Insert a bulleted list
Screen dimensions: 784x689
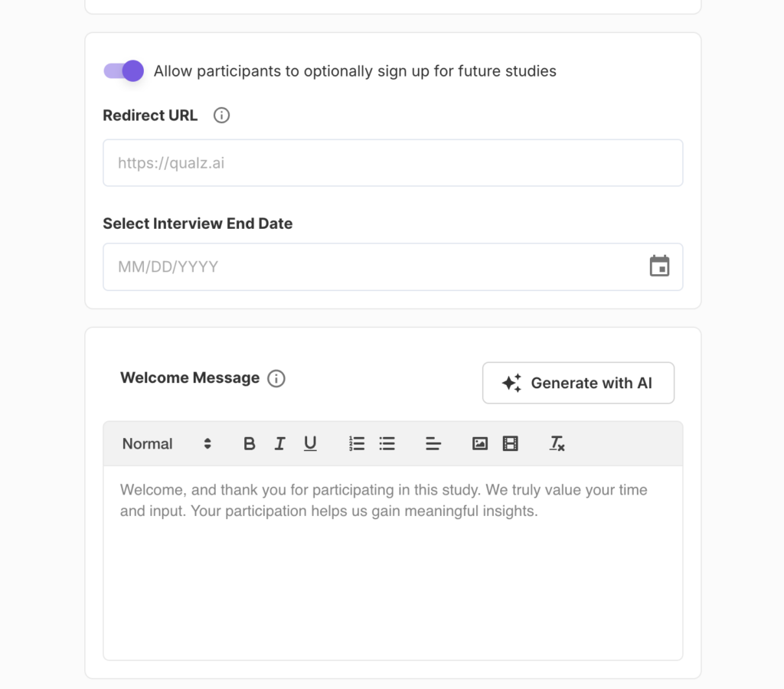point(387,444)
